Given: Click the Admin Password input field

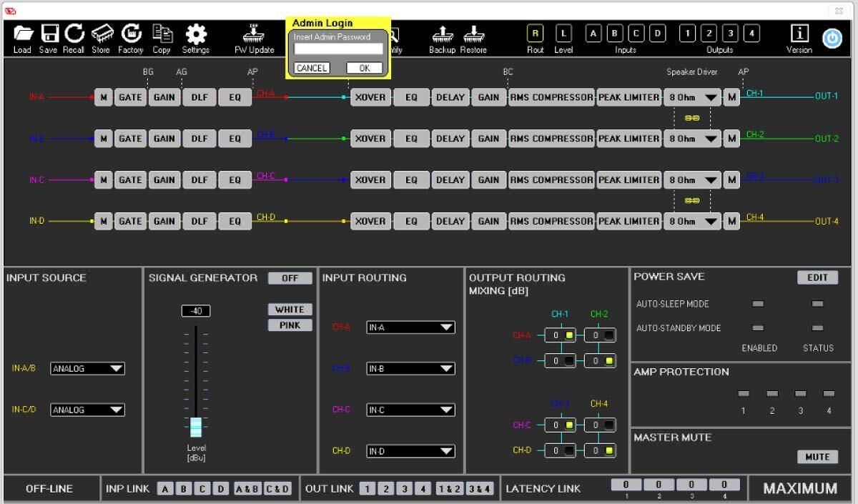Looking at the screenshot, I should 339,49.
